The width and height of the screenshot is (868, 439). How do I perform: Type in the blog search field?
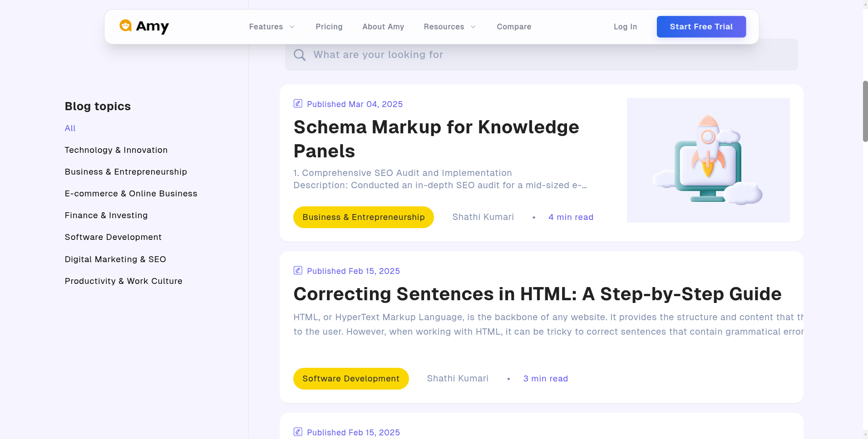(x=545, y=55)
